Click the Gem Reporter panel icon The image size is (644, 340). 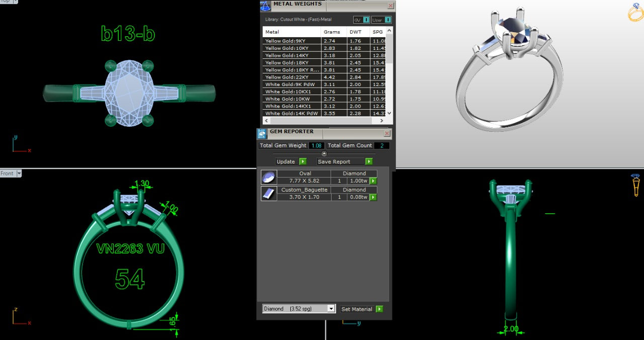pos(262,134)
